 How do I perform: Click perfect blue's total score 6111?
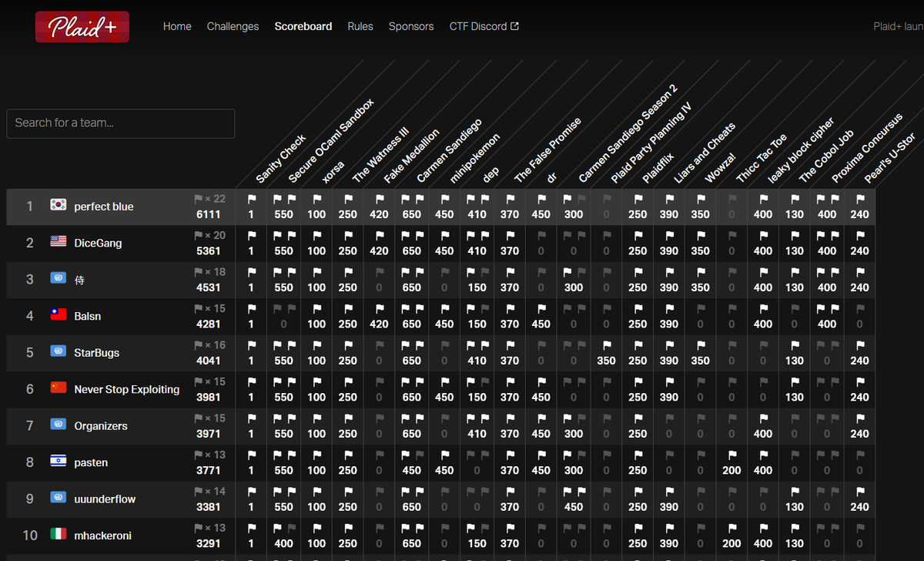(x=209, y=214)
